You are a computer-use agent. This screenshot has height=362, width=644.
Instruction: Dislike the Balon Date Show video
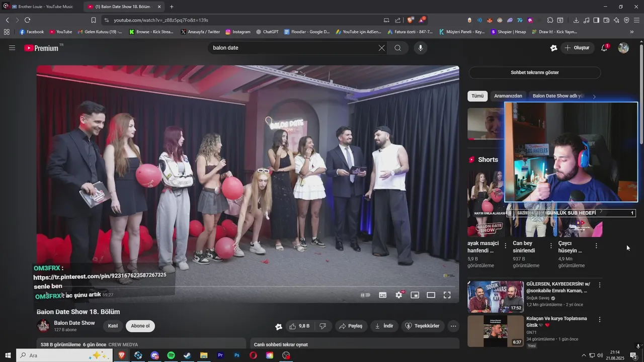[x=323, y=326]
